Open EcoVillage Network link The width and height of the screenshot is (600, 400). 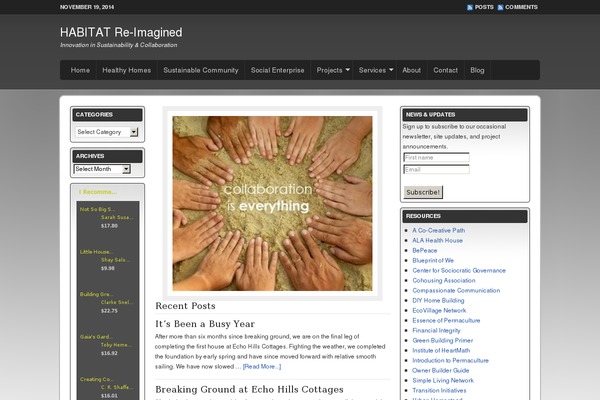(439, 310)
